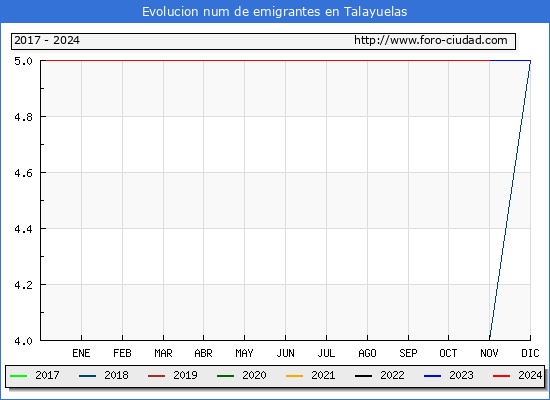The width and height of the screenshot is (550, 400).
Task: Click the 2022 black legend swatch
Action: point(363,376)
